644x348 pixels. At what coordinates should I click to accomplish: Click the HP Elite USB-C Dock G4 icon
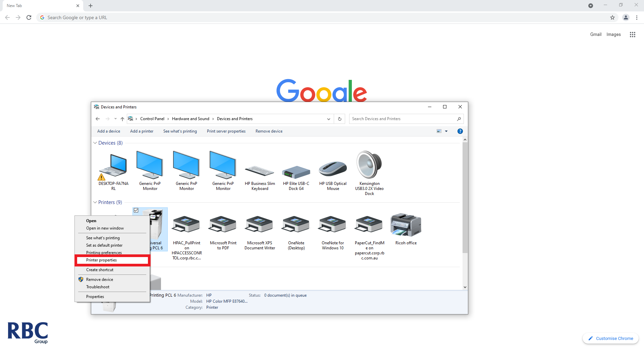pyautogui.click(x=296, y=172)
